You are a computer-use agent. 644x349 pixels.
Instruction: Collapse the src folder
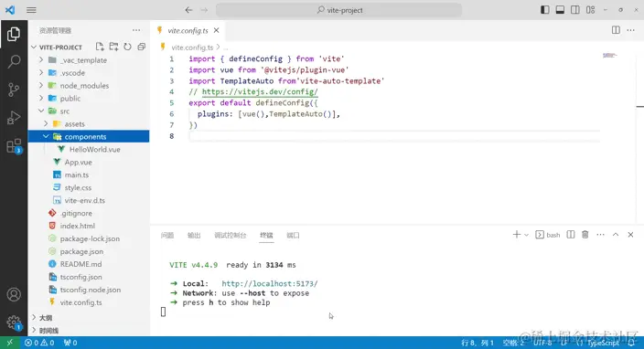tap(40, 111)
